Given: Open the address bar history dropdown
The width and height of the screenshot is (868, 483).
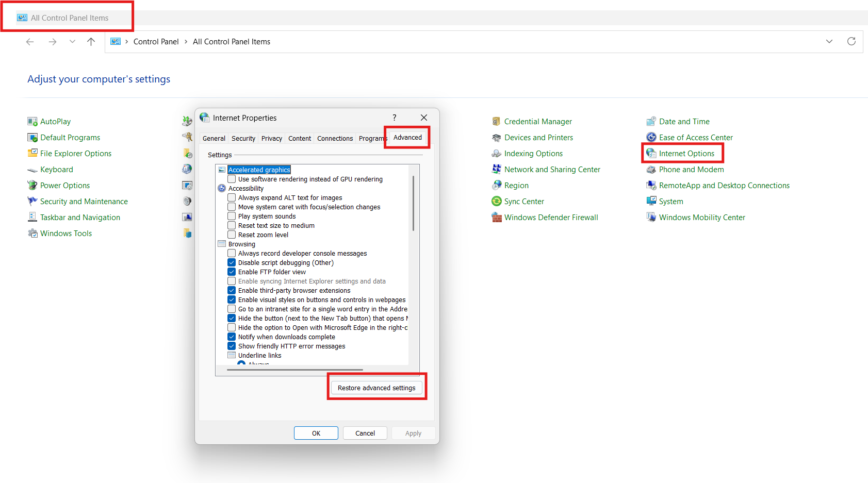Looking at the screenshot, I should [829, 41].
